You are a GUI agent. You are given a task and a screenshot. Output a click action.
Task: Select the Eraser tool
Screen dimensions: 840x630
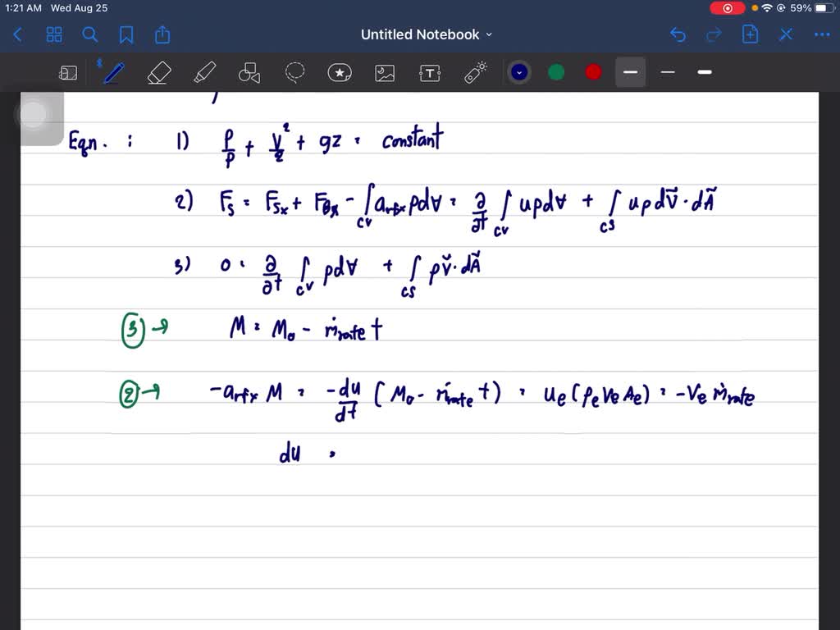click(158, 72)
